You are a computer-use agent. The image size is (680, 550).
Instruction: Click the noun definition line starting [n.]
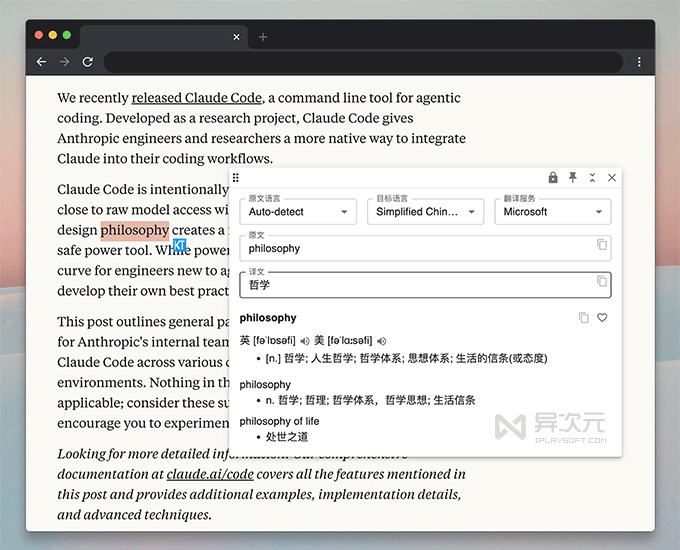406,358
